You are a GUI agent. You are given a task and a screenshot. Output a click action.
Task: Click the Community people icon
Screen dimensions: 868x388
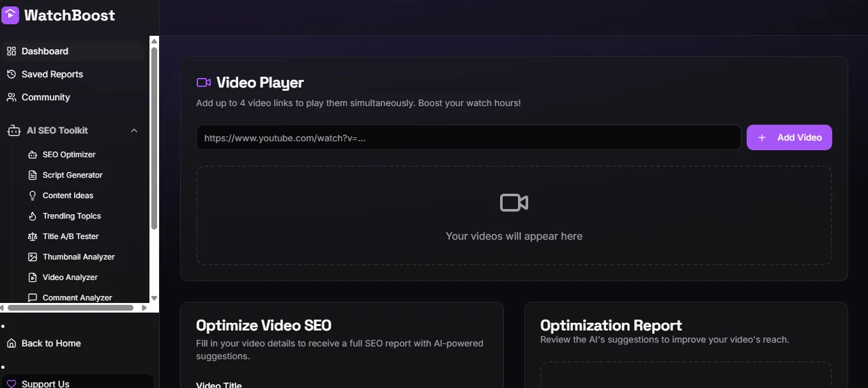click(x=11, y=97)
